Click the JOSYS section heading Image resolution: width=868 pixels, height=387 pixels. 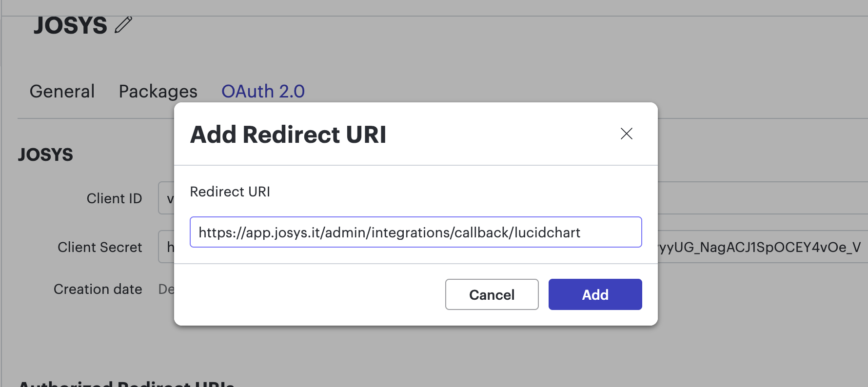(x=45, y=155)
